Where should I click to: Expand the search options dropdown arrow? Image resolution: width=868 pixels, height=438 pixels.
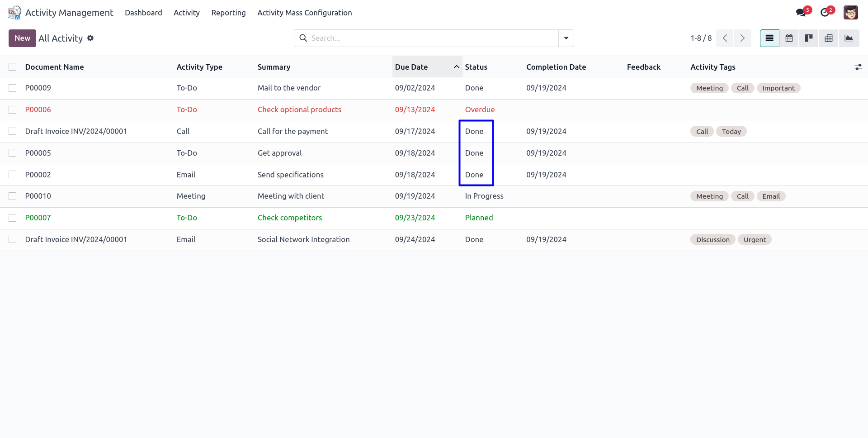coord(566,38)
